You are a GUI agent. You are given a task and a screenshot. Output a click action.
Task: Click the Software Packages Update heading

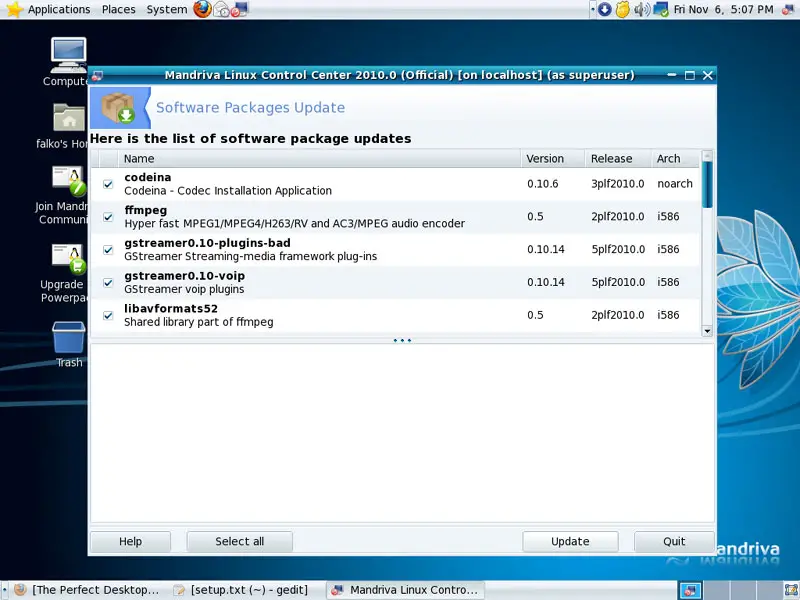251,108
